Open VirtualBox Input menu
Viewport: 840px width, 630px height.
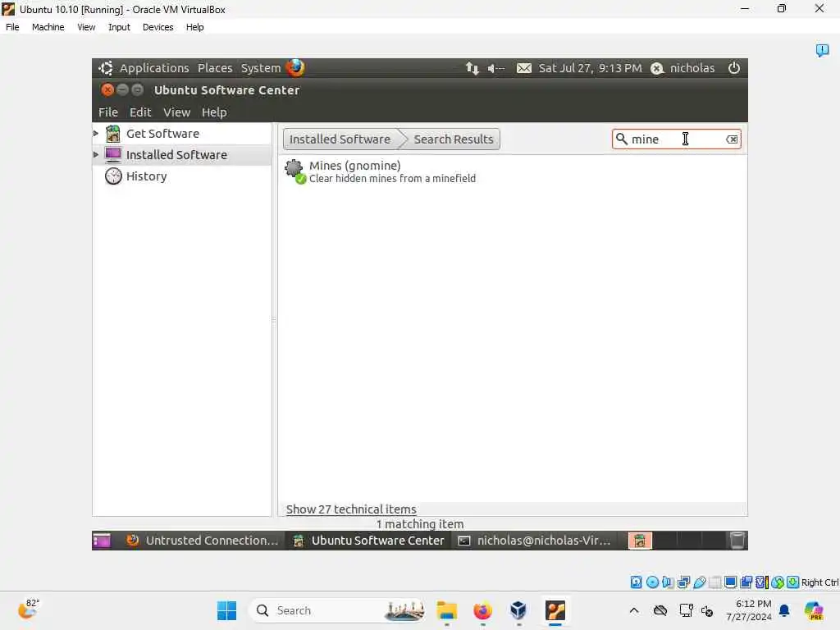tap(119, 27)
